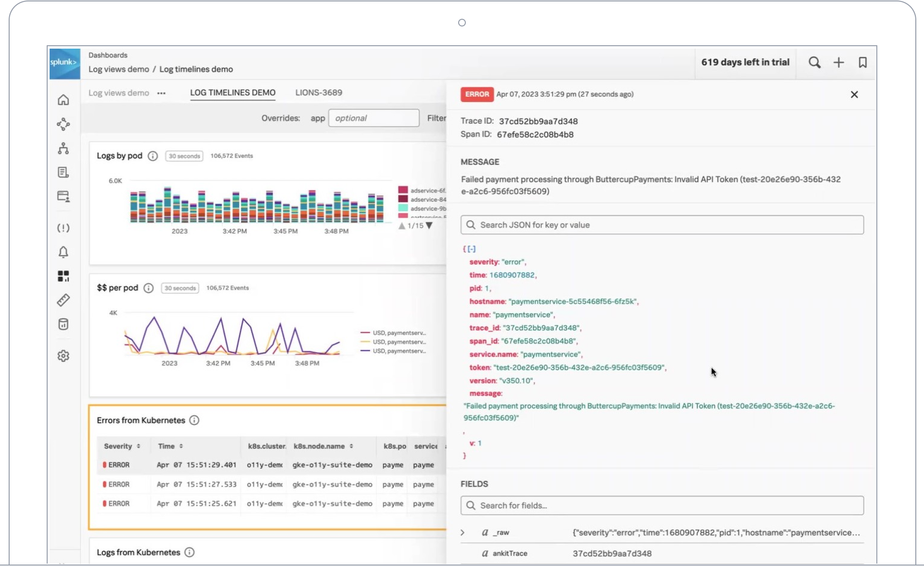The width and height of the screenshot is (924, 566).
Task: Collapse the JSON object via the [-] control
Action: coord(471,249)
